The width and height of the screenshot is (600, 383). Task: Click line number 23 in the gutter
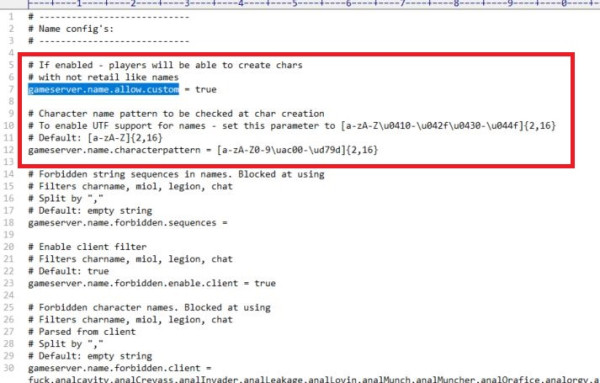9,283
